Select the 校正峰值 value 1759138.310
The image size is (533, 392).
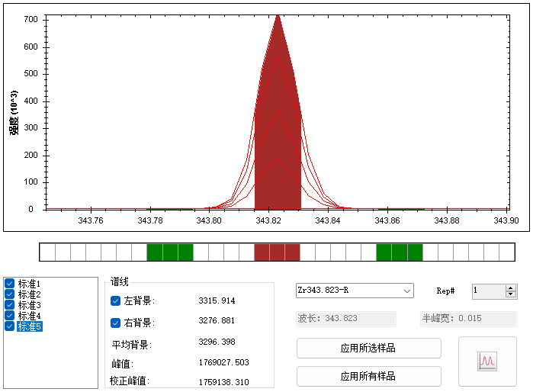[x=224, y=382]
